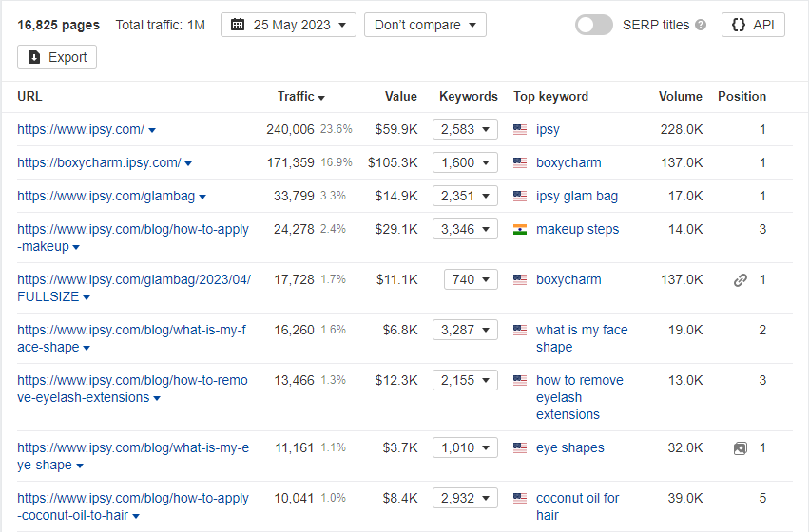Click the 'ipsy glam bag' keyword
This screenshot has width=809, height=532.
tap(577, 196)
